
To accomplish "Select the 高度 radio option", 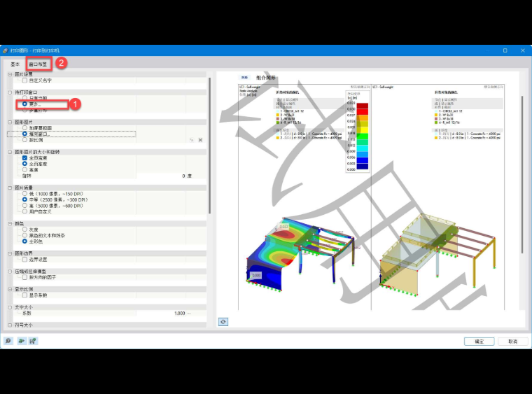I will (24, 170).
